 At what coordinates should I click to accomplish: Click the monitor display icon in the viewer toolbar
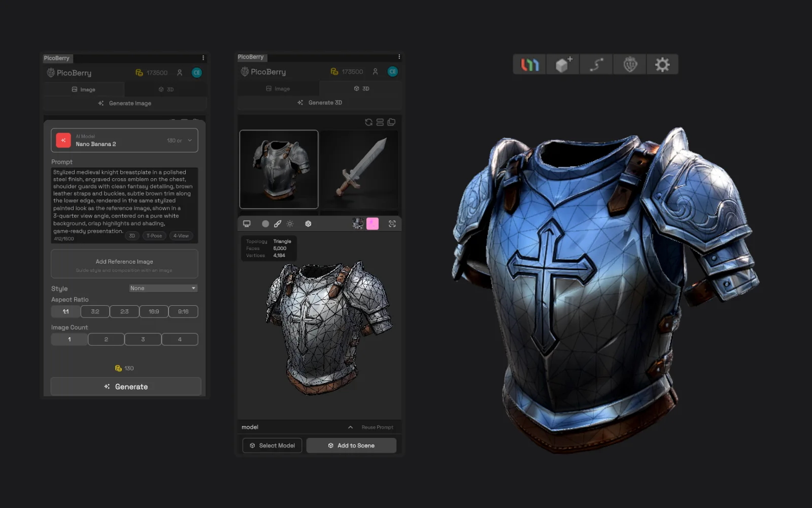pos(247,224)
